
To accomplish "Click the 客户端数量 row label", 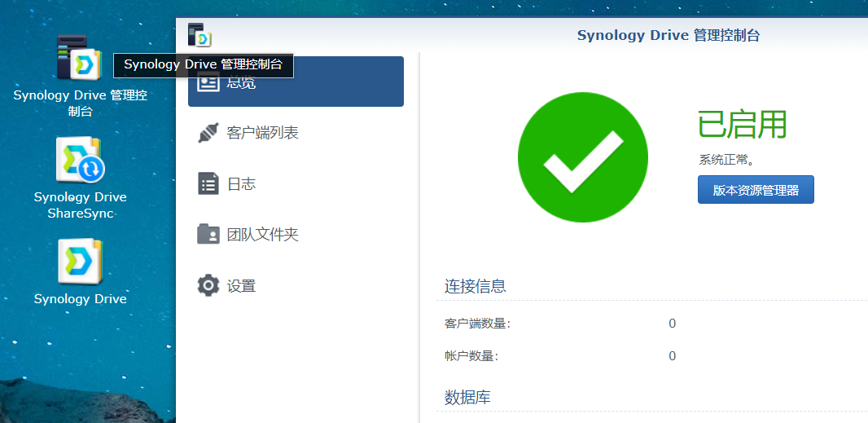I will click(477, 324).
